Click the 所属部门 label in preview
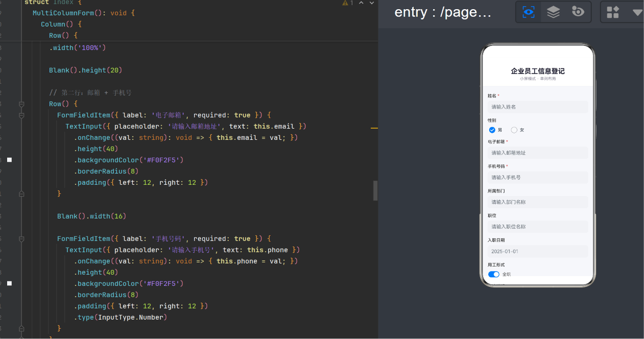 [496, 191]
